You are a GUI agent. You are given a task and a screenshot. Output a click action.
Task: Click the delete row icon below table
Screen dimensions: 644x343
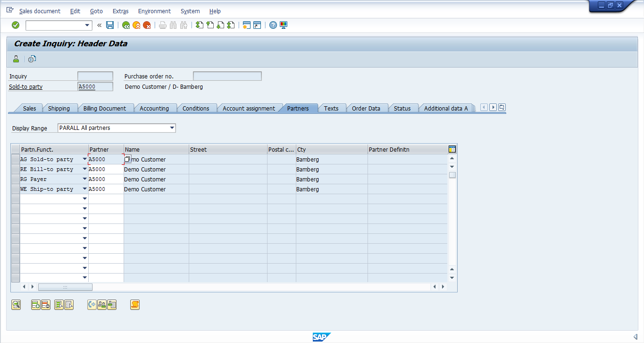(x=46, y=305)
